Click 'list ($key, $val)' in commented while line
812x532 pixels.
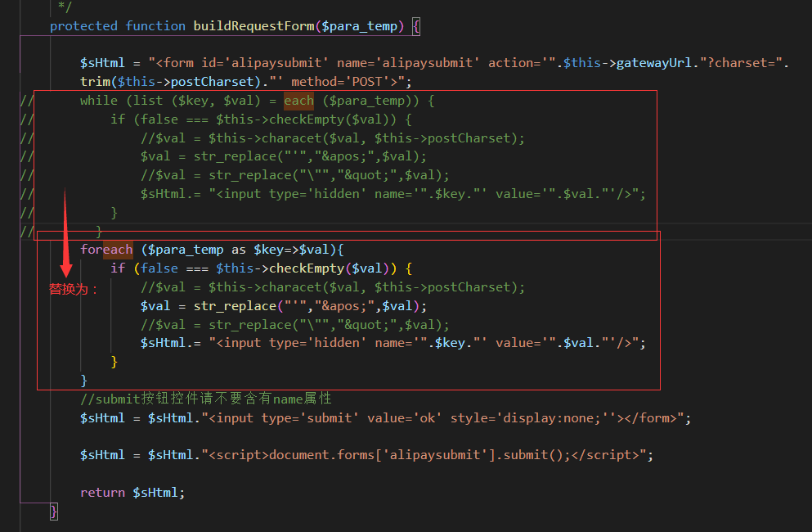pyautogui.click(x=197, y=101)
